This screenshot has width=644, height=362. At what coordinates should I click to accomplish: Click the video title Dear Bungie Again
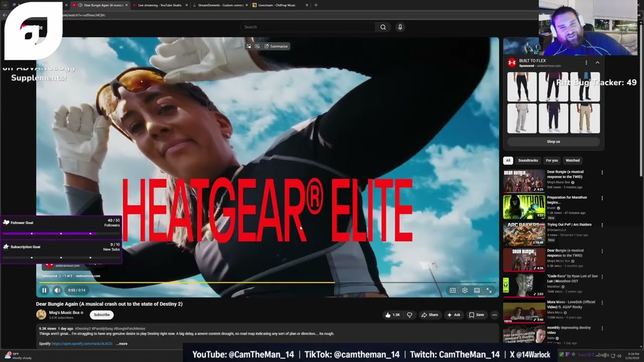pyautogui.click(x=109, y=304)
